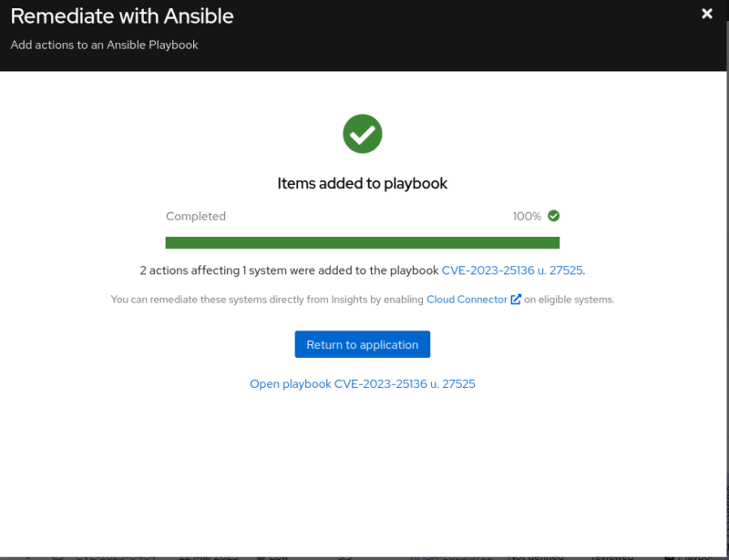This screenshot has width=729, height=560.
Task: Click the external link icon after Cloud Connector
Action: coord(516,299)
